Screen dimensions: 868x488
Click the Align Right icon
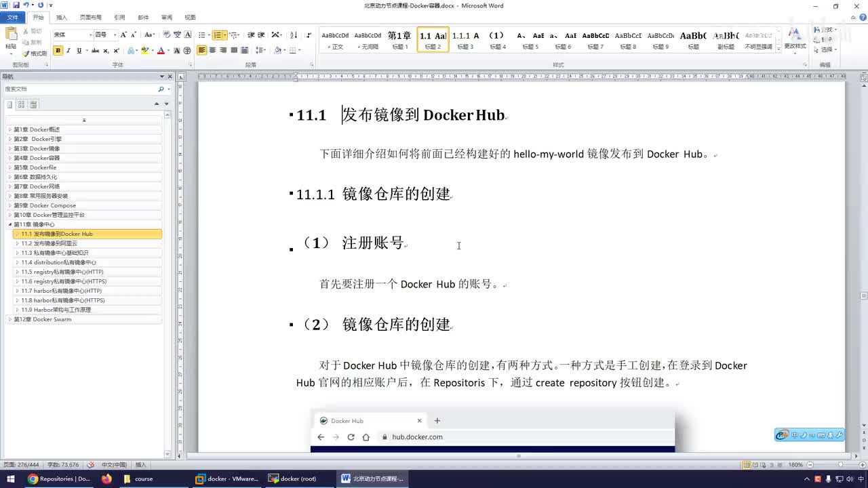point(223,51)
